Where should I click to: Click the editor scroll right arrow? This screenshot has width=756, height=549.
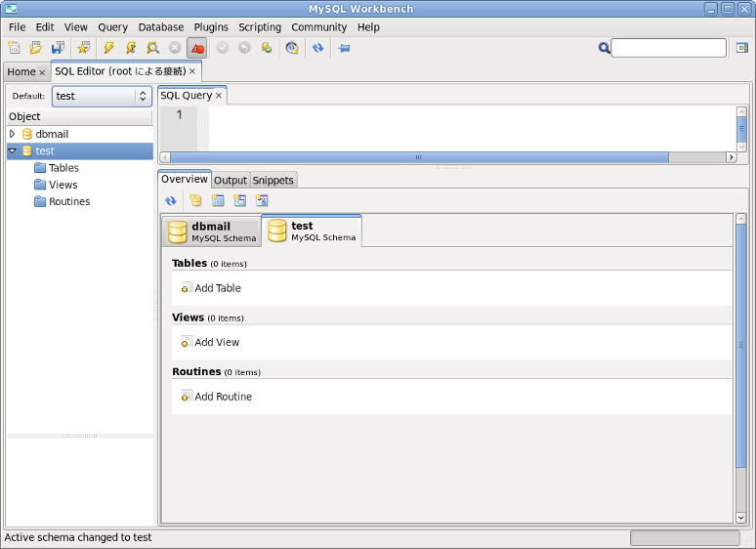(x=732, y=157)
